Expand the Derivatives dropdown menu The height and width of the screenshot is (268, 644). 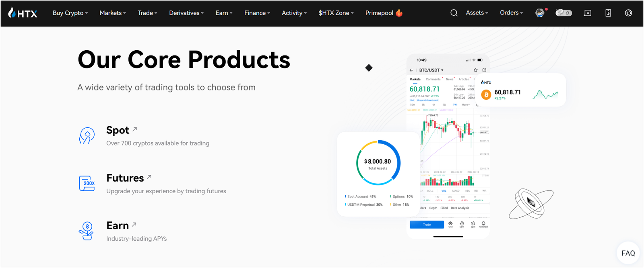point(186,13)
